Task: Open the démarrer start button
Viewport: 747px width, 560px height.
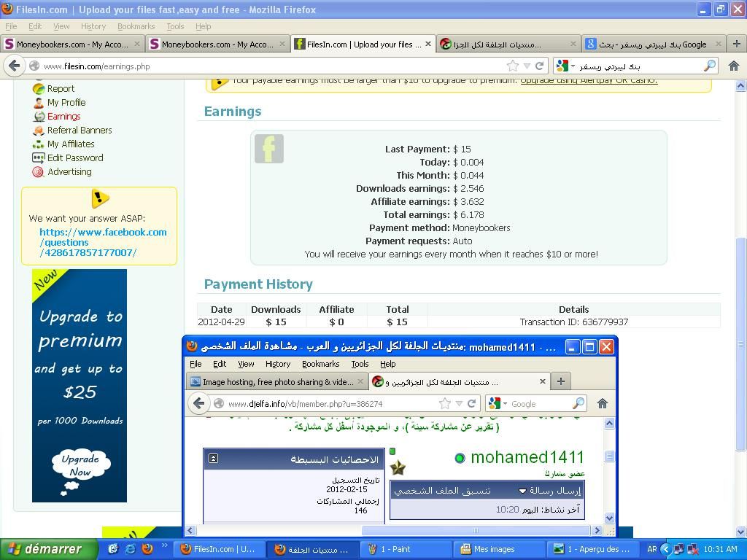Action: pyautogui.click(x=49, y=549)
